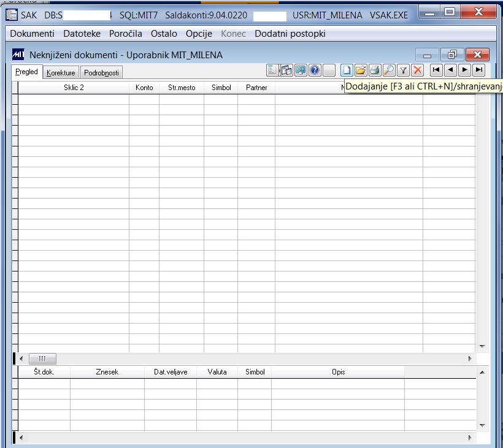Screen dimensions: 503x448
Task: Click upper grid scroll-down arrow
Action: click(482, 346)
